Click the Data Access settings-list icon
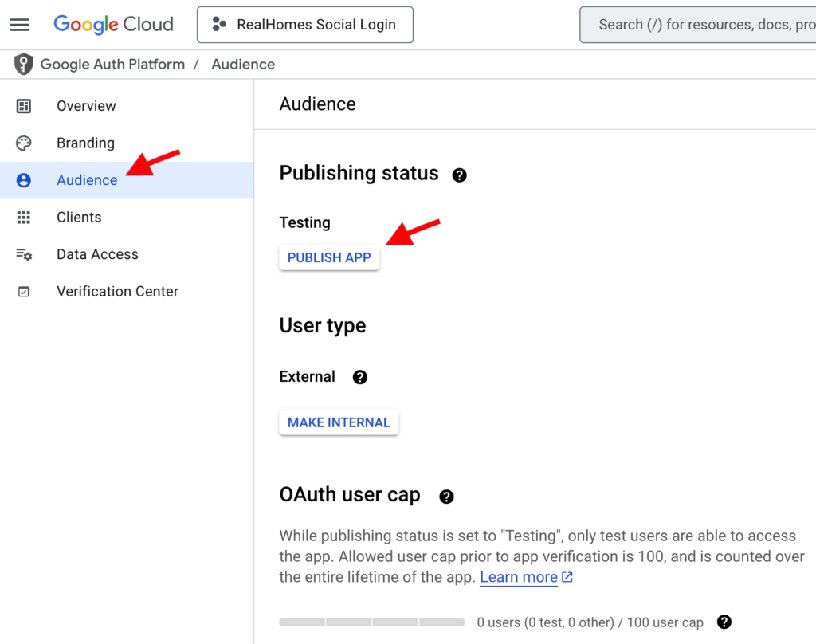The height and width of the screenshot is (644, 816). point(23,254)
